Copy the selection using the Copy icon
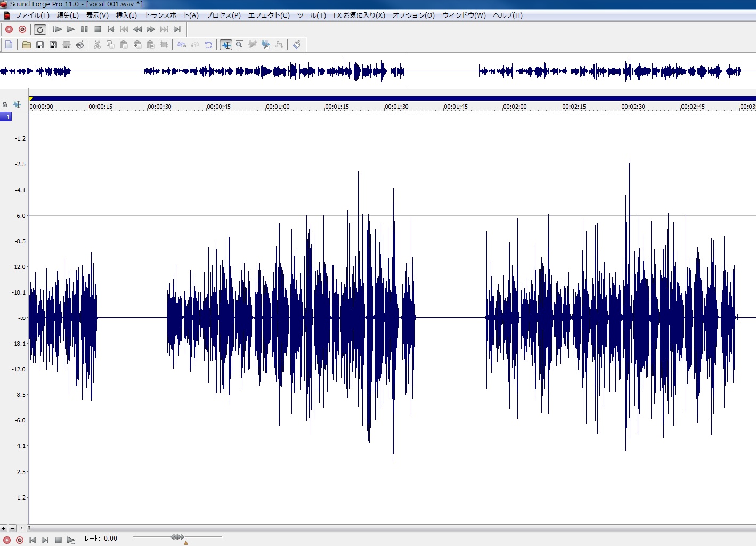 pos(110,45)
